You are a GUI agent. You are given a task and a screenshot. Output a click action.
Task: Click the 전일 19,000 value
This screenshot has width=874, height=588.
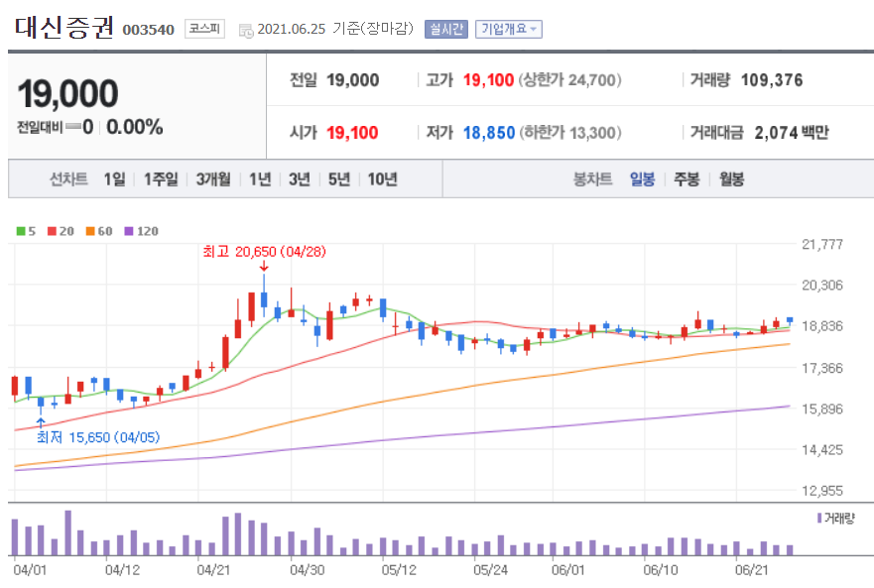pos(352,79)
